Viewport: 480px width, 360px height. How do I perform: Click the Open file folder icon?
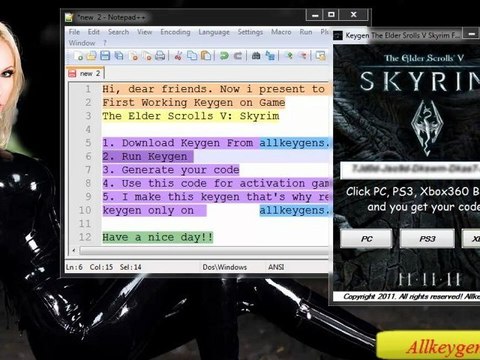pos(91,56)
